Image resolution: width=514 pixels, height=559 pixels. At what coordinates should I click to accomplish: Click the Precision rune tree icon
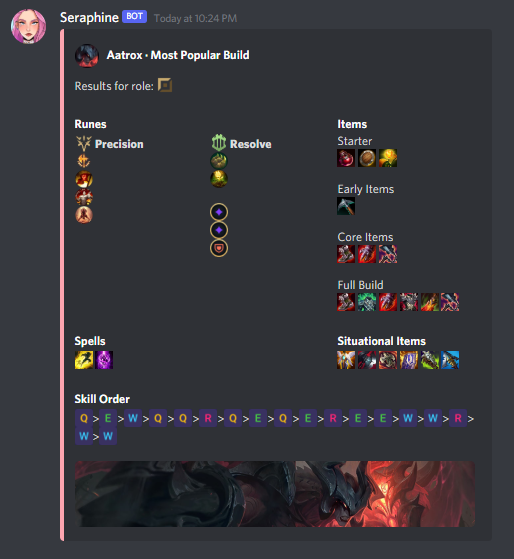84,143
